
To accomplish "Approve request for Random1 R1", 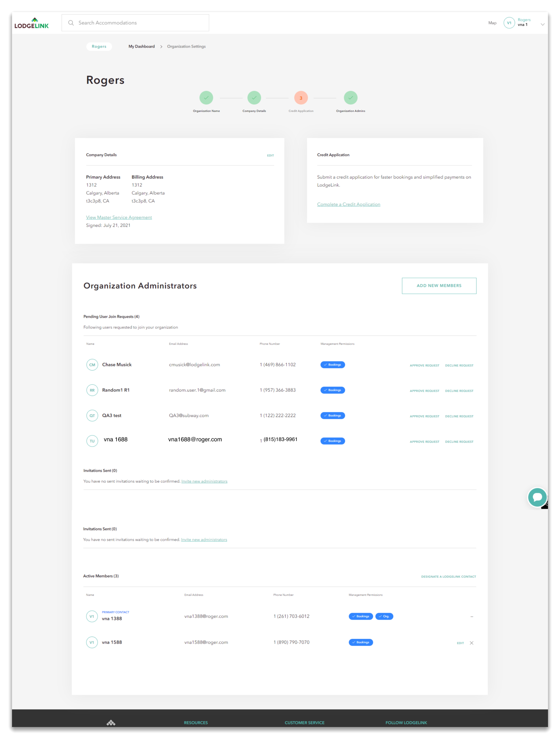I will click(x=424, y=391).
